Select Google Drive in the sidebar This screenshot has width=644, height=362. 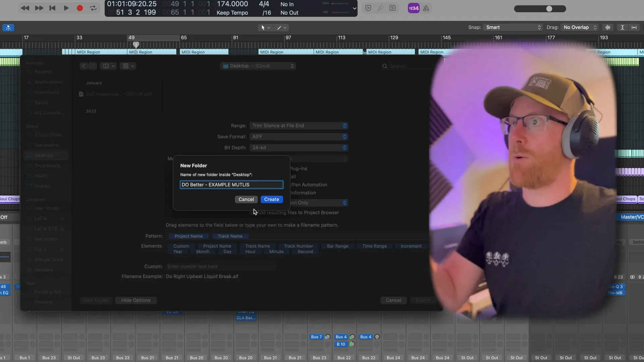pos(49,260)
